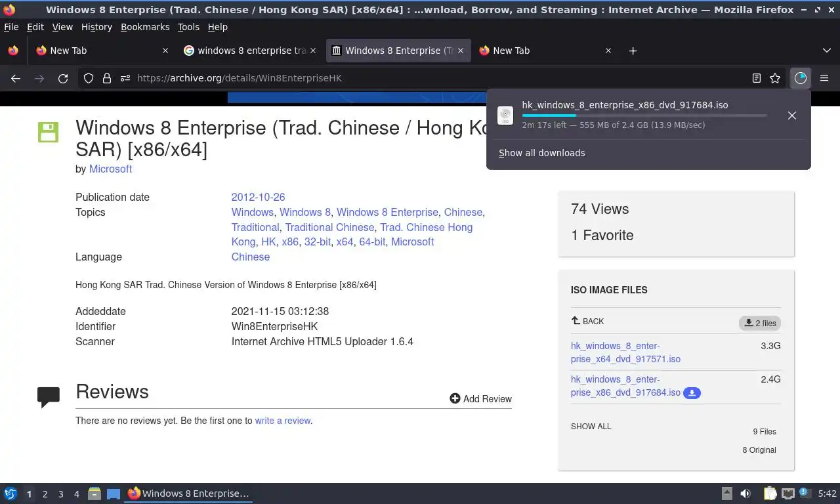Bookmark this page with the star

pos(775,78)
